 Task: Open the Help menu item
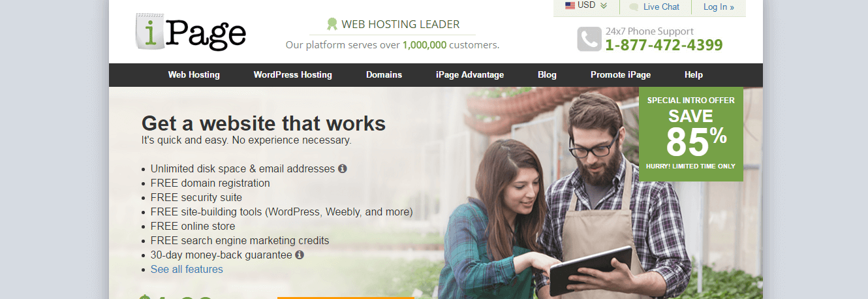click(x=694, y=74)
